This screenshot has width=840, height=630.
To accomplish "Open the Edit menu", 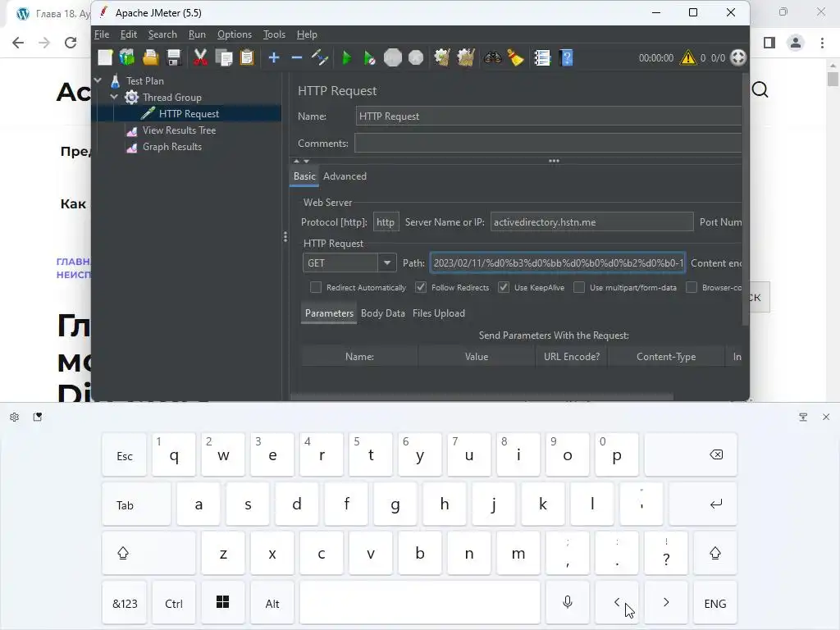I will [x=129, y=34].
